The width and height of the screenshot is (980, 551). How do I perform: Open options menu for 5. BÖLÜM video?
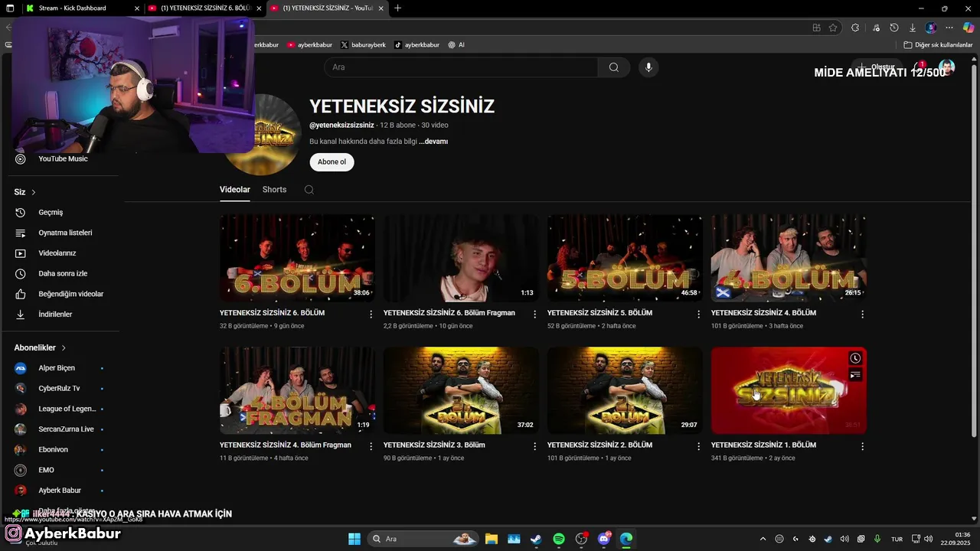click(699, 315)
